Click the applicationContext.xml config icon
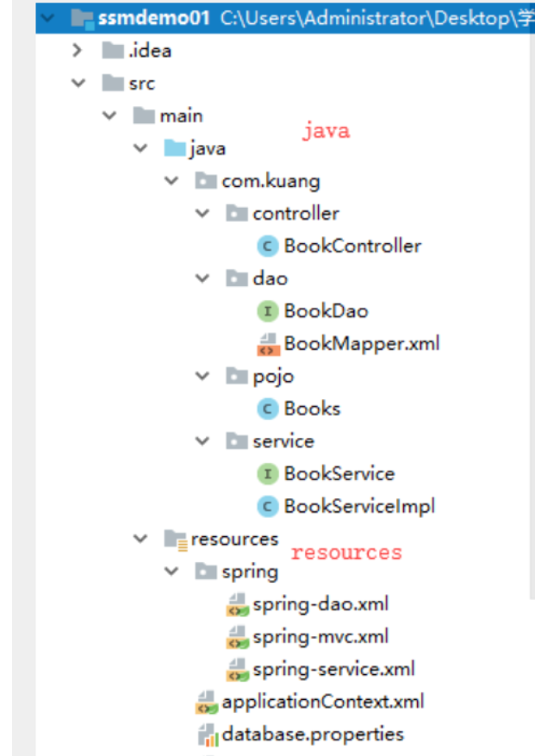 point(206,703)
